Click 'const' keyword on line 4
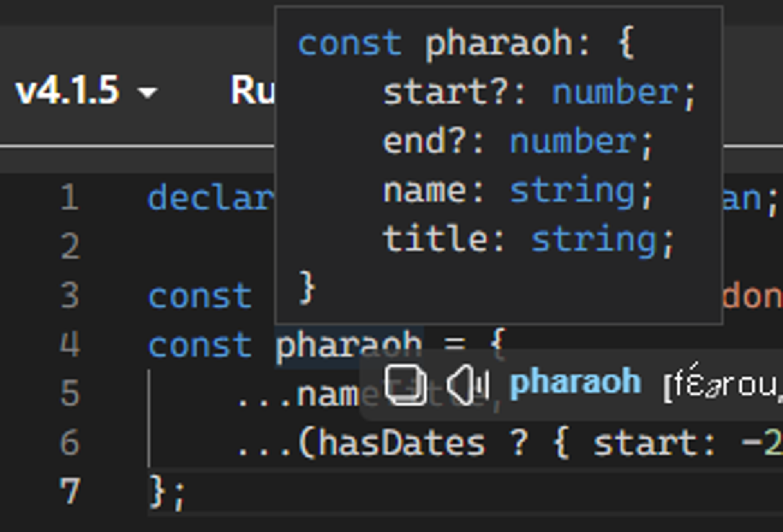The height and width of the screenshot is (532, 783). point(200,345)
